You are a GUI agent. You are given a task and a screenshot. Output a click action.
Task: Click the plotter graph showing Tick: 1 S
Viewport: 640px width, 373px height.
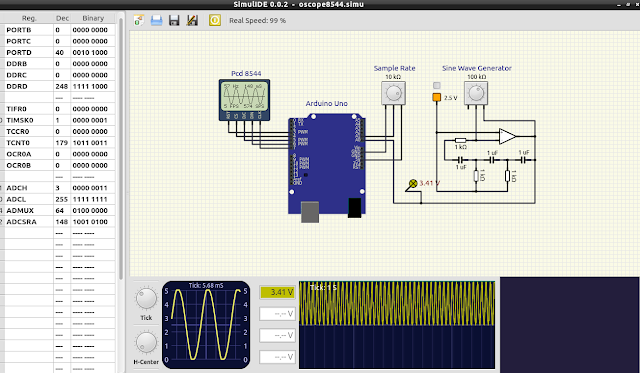(x=397, y=325)
